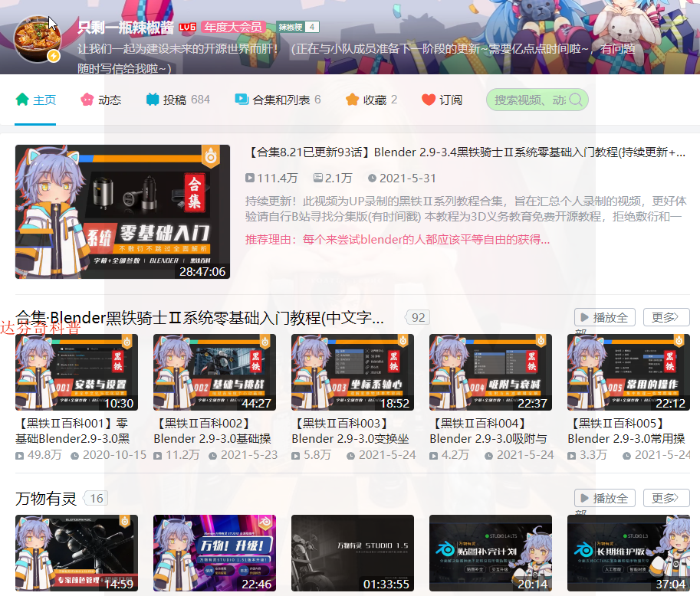This screenshot has height=596, width=700.
Task: Open the 主页 home tab
Action: click(x=35, y=100)
